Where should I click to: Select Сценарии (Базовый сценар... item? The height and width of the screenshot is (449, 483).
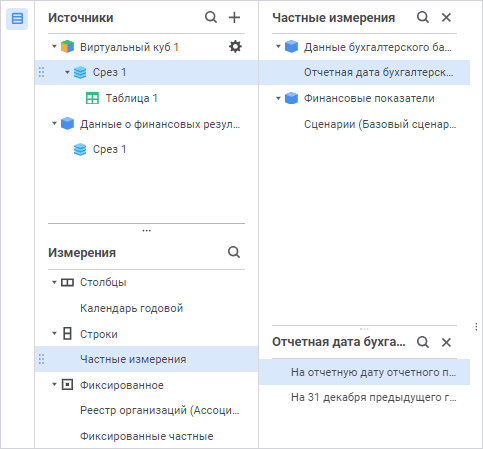(380, 124)
